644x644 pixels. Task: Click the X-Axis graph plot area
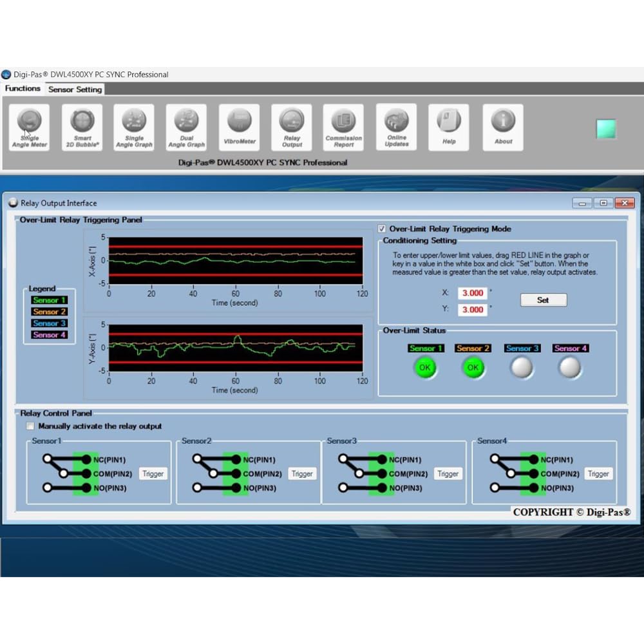pos(236,260)
